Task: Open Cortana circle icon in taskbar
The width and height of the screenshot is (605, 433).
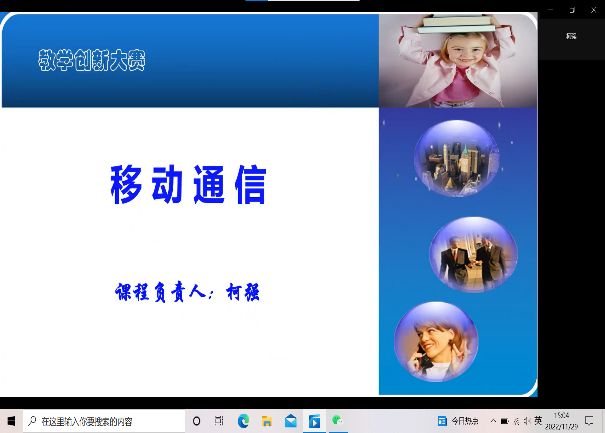Action: (196, 421)
